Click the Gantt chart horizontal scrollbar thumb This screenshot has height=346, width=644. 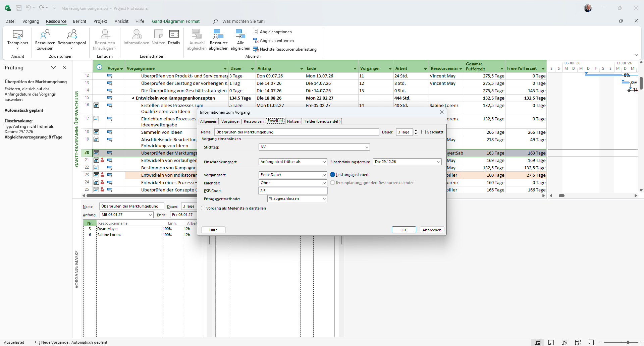[561, 195]
